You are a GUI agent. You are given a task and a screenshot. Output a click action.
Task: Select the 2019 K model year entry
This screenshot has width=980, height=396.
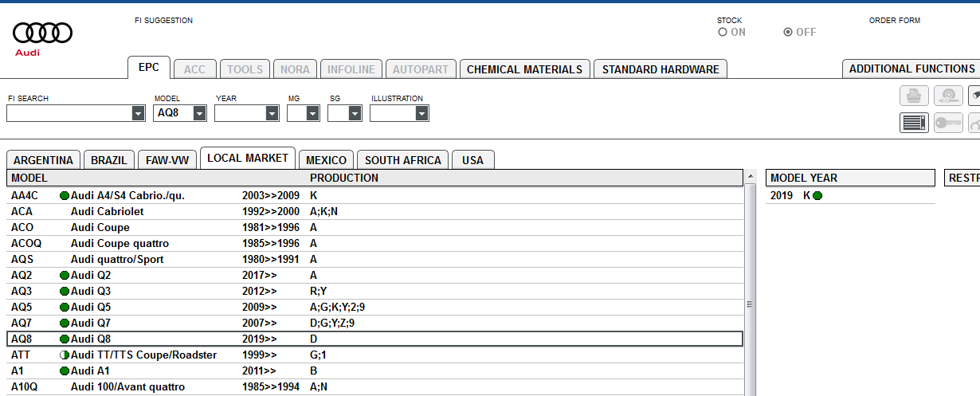(850, 195)
